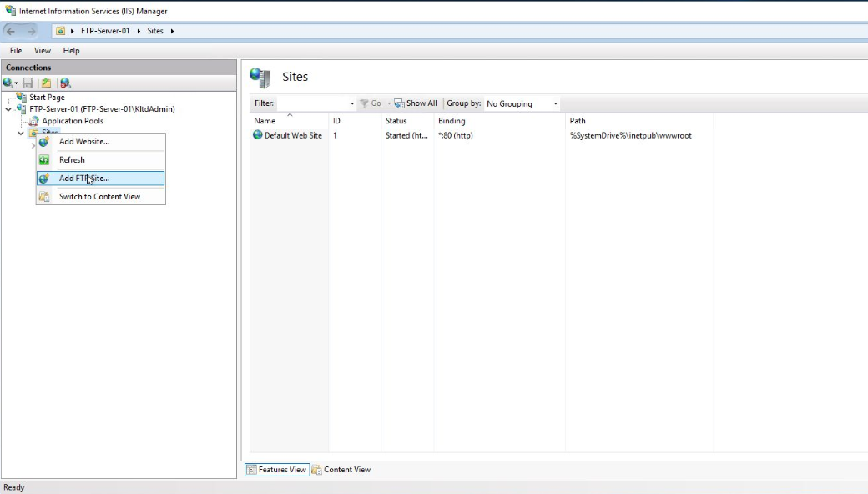Collapse the Sites tree node
The image size is (868, 494).
tap(21, 134)
